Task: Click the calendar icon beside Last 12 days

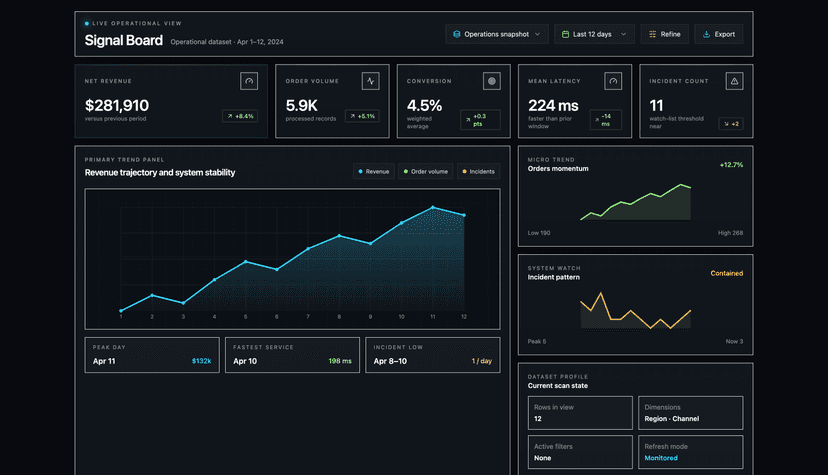Action: 566,34
